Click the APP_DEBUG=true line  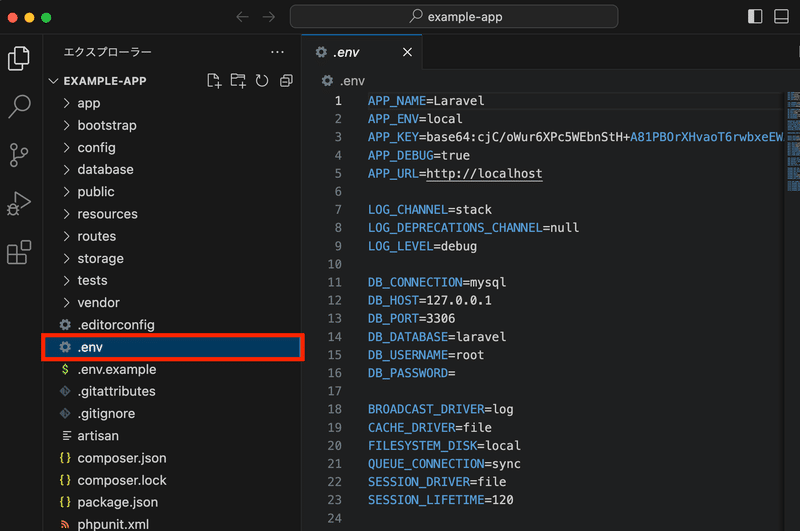point(419,156)
